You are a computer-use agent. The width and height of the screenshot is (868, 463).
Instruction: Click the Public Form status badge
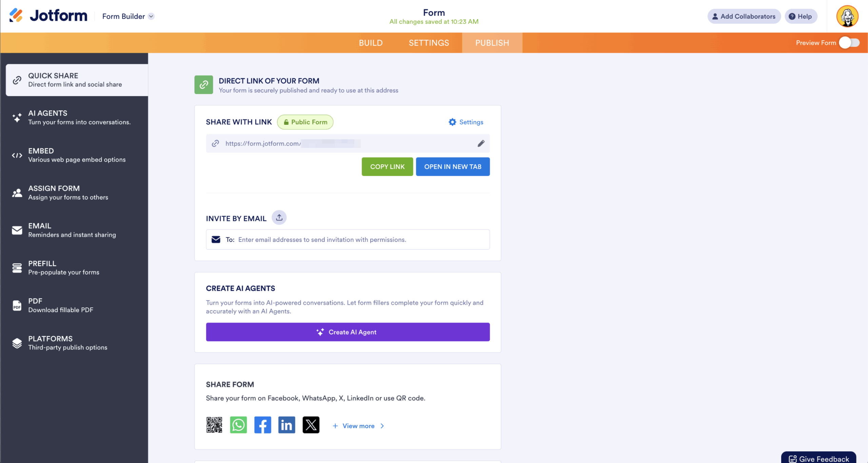[x=305, y=122]
